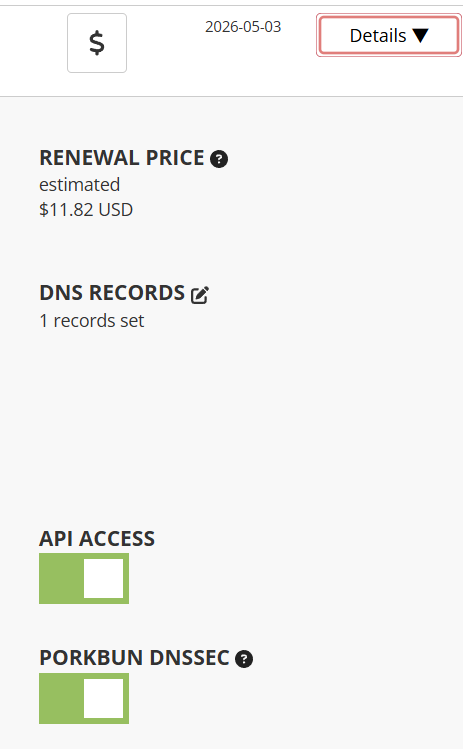Select the "1 records set" text

92,321
